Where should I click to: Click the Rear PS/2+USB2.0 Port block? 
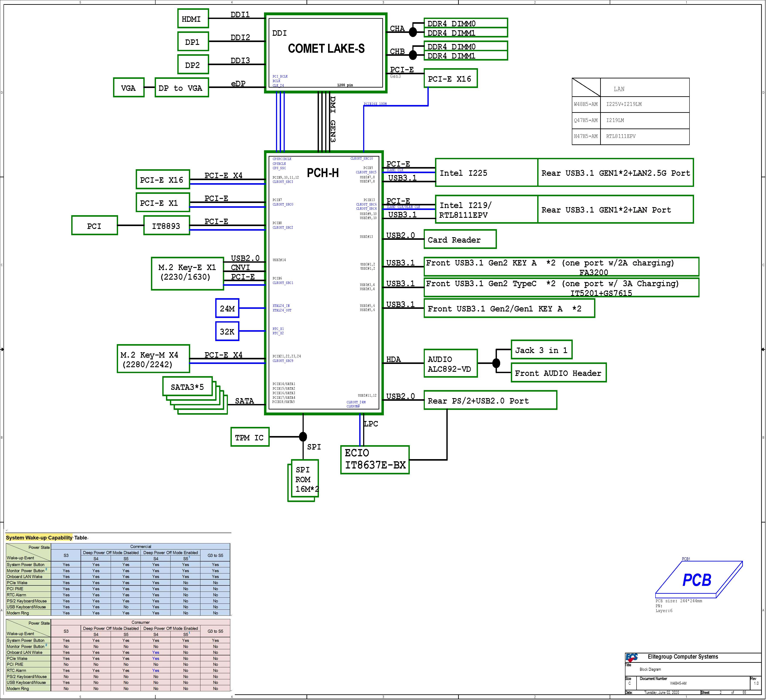[490, 400]
